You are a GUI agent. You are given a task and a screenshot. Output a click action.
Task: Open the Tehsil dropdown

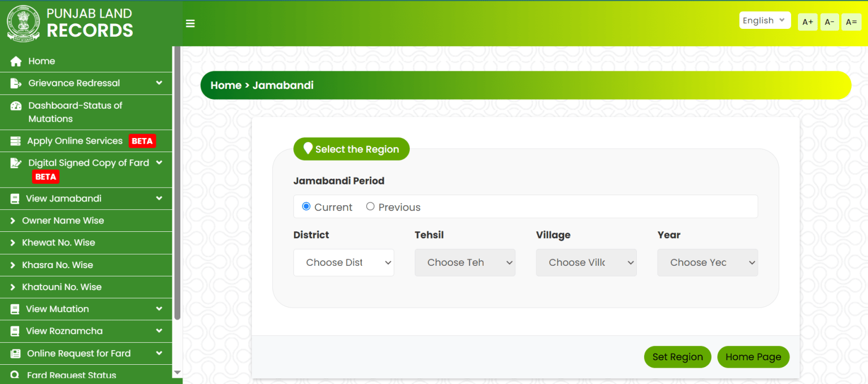pyautogui.click(x=465, y=262)
